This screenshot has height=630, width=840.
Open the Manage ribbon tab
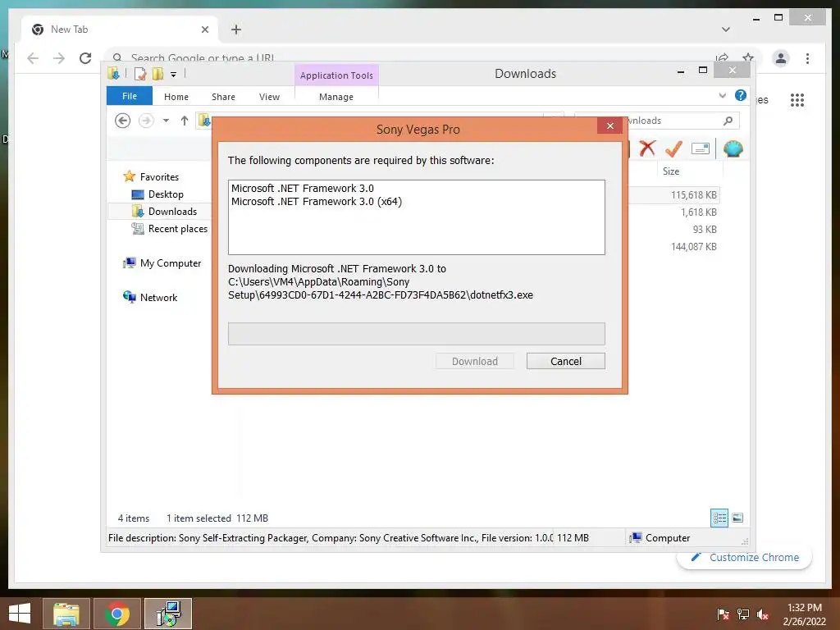[x=336, y=97]
